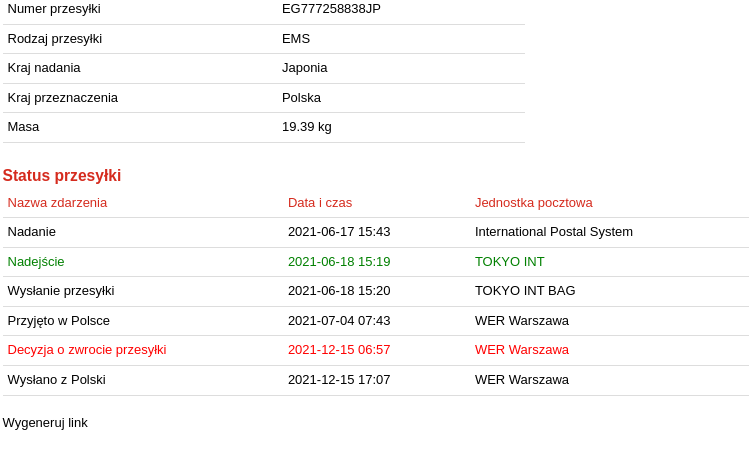Click the Wysłanie przesyłki event
The image size is (751, 450).
[x=61, y=291]
